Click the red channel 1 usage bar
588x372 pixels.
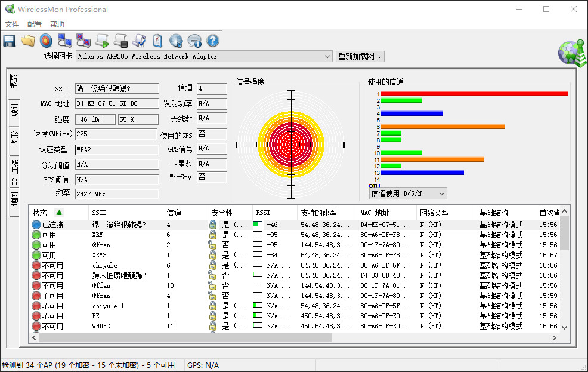point(474,94)
